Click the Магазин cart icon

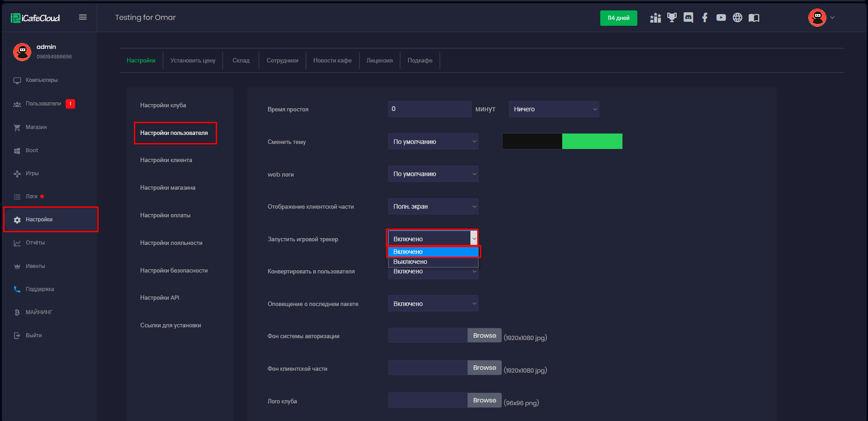[17, 128]
